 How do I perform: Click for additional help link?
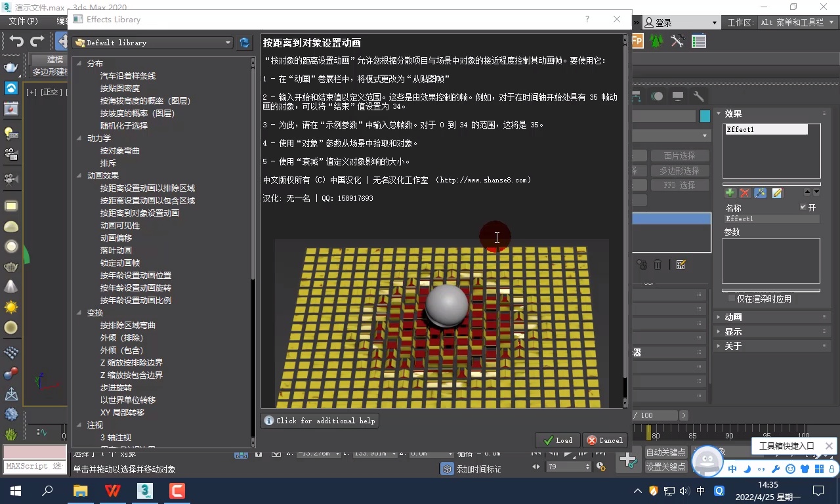pos(320,421)
